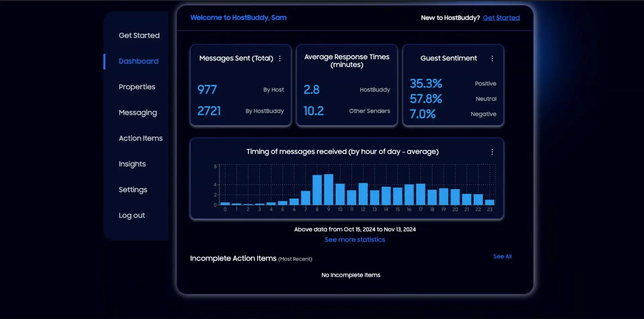Open the Get Started sidebar item
644x319 pixels.
pos(139,35)
